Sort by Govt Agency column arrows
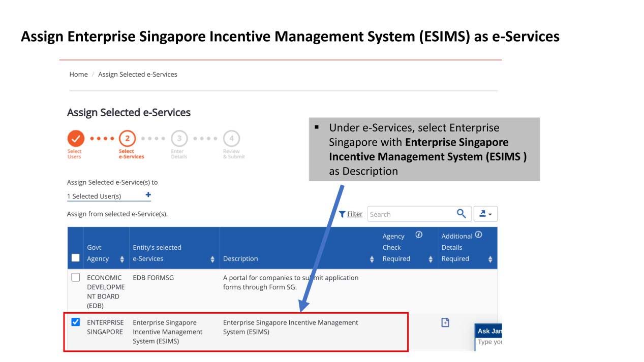Viewport: 644px width, 362px height. pos(122,259)
